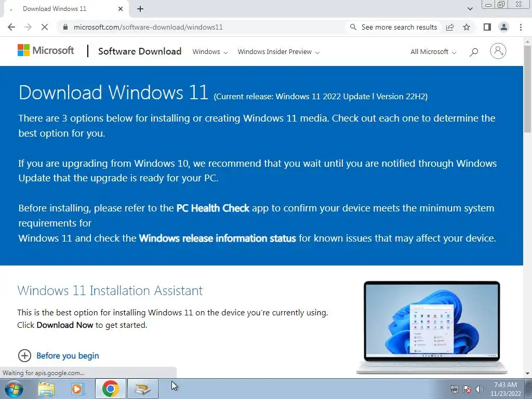Expand the Before you begin section

pos(24,355)
